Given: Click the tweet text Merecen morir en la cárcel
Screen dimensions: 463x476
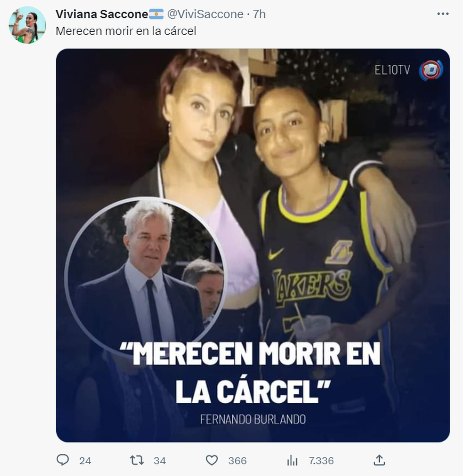Looking at the screenshot, I should pos(126,31).
